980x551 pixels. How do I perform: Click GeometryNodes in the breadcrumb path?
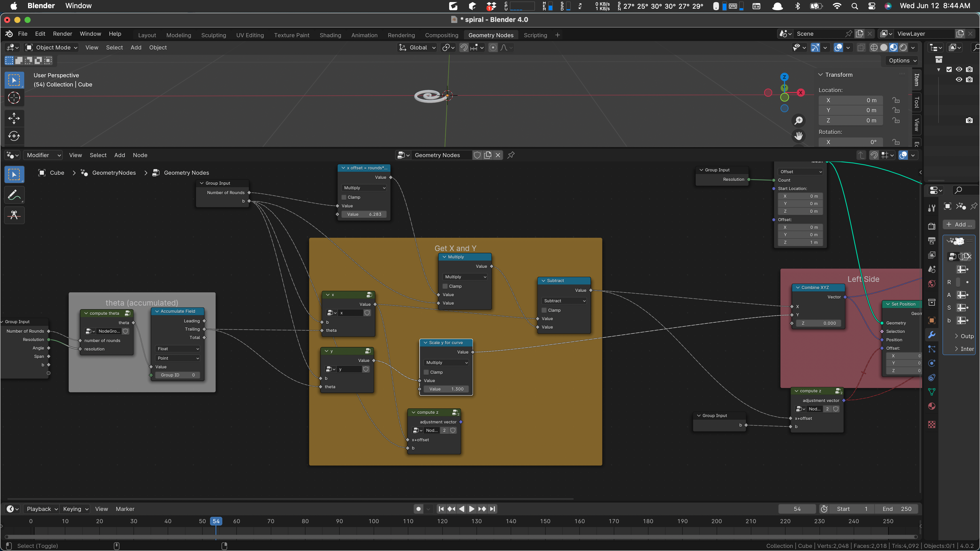coord(114,173)
